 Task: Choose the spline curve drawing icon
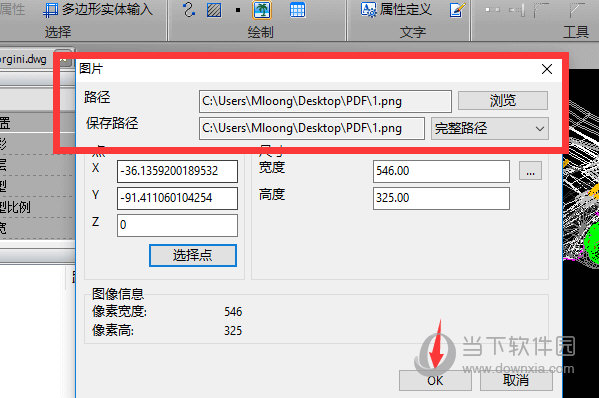click(189, 10)
